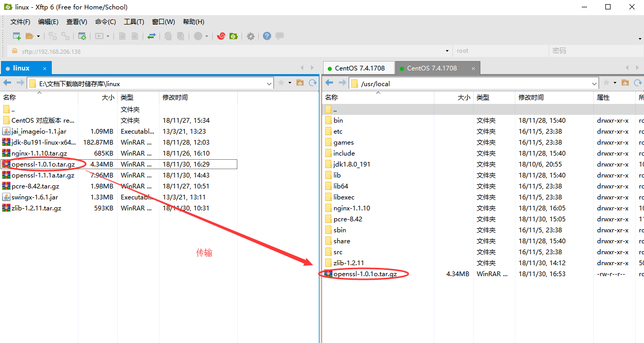Refresh the local linux pane
Image resolution: width=644 pixels, height=343 pixels.
(x=313, y=83)
